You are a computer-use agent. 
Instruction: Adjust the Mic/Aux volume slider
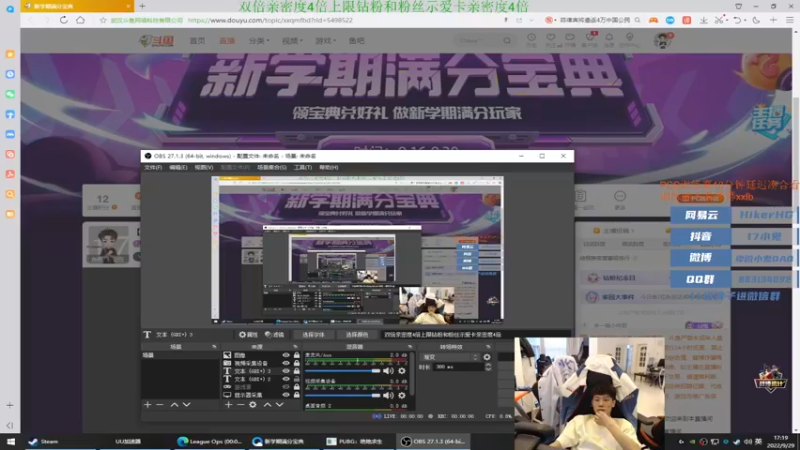343,371
